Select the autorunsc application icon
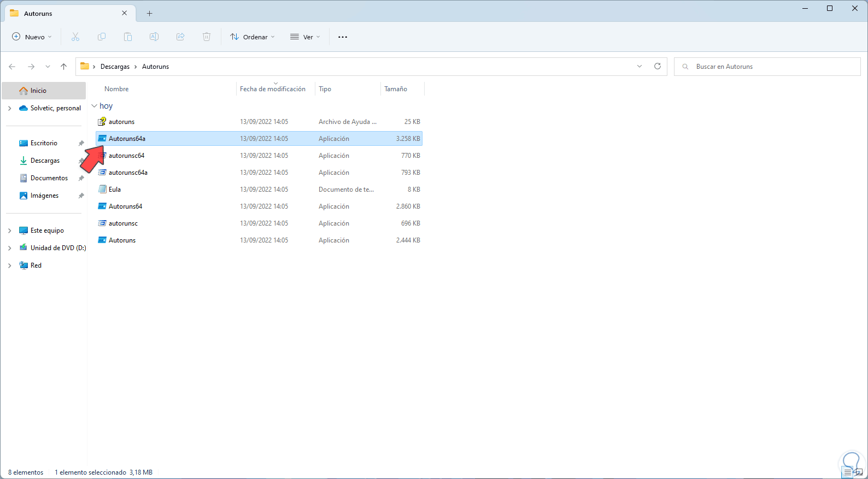The width and height of the screenshot is (868, 479). 102,223
